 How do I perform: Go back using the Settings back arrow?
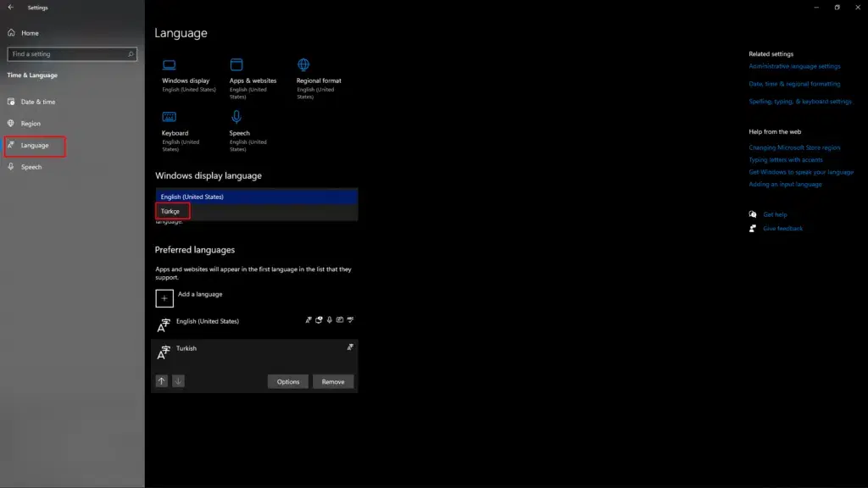pyautogui.click(x=10, y=7)
